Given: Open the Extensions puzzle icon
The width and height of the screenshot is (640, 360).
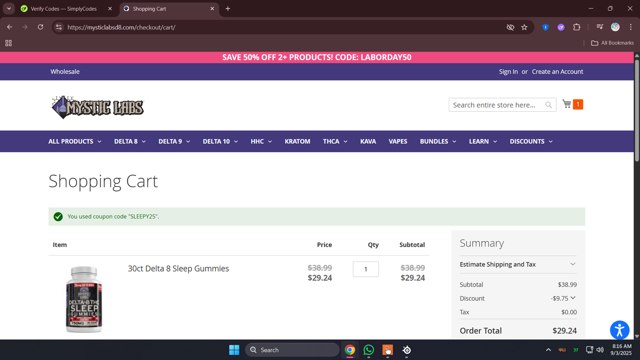Looking at the screenshot, I should click(x=576, y=27).
